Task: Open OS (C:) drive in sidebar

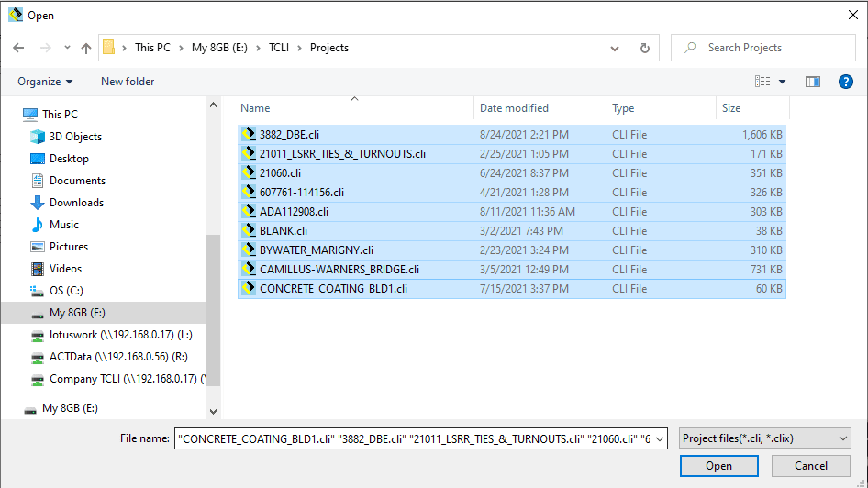Action: coord(66,291)
